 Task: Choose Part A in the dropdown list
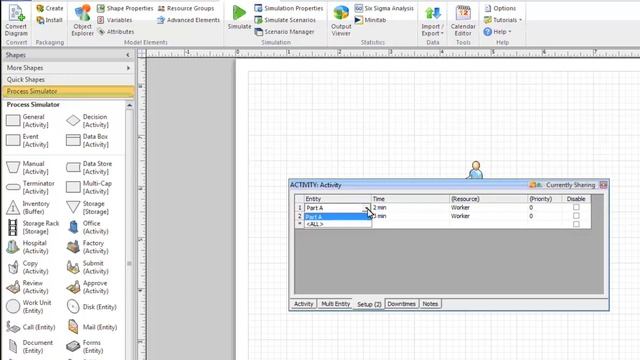338,217
